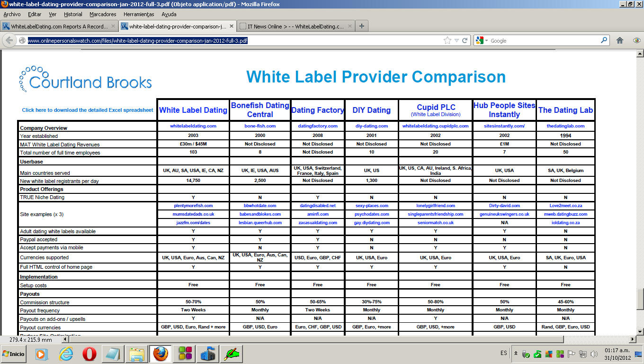The height and width of the screenshot is (364, 644).
Task: Open Internet Explorer from the taskbar
Action: click(x=66, y=354)
